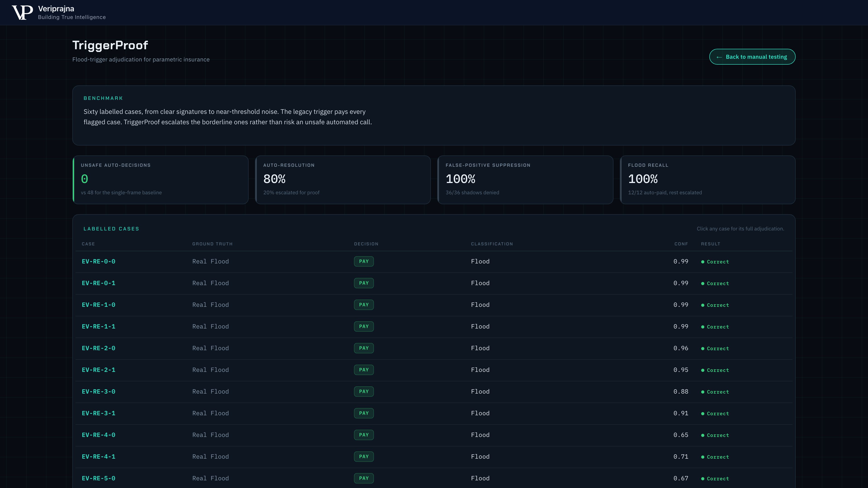The image size is (868, 488).
Task: Click Flood classification for EV-RE-3-1
Action: 480,413
